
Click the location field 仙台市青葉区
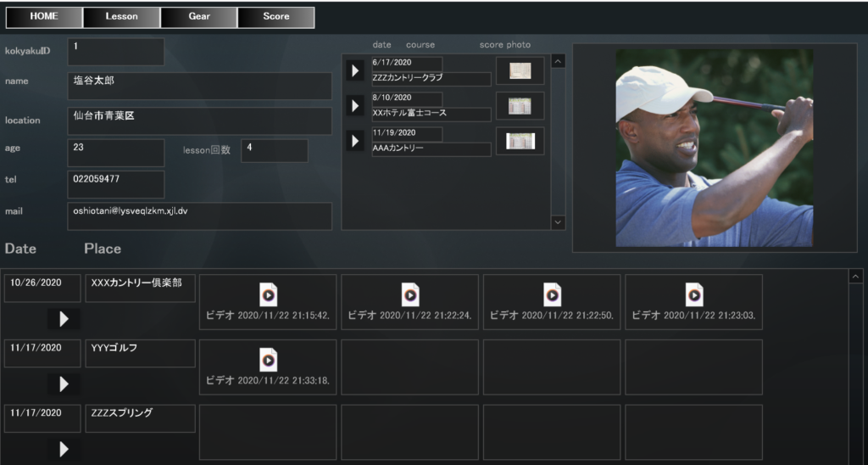click(199, 120)
